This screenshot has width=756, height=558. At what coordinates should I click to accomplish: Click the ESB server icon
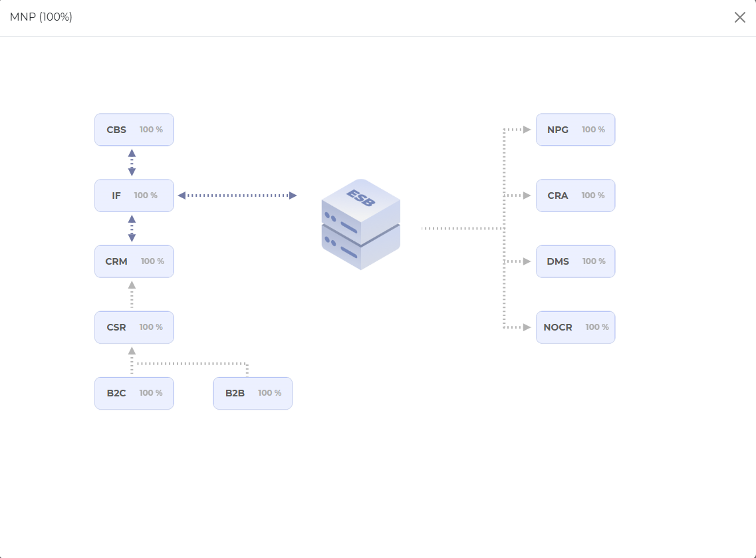point(360,225)
